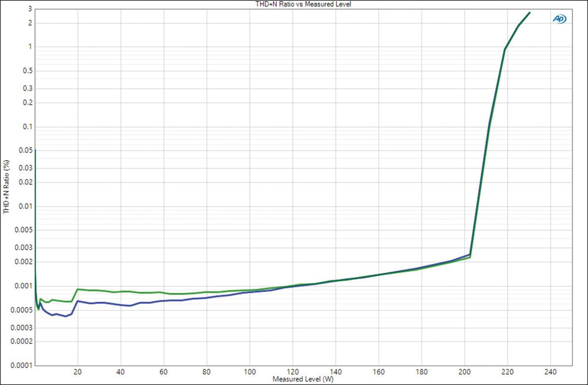The image size is (588, 385).
Task: Click the x-axis tick label 220
Action: 507,372
